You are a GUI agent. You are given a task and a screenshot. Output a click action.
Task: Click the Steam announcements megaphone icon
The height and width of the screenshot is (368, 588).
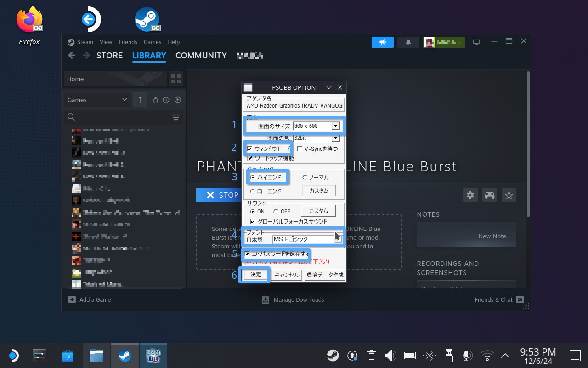pyautogui.click(x=383, y=42)
